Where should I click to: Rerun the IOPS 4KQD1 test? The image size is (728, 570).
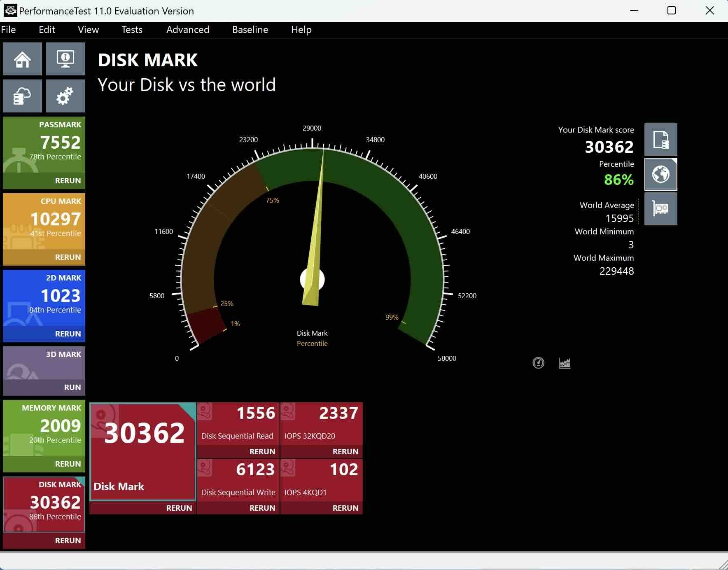point(345,508)
